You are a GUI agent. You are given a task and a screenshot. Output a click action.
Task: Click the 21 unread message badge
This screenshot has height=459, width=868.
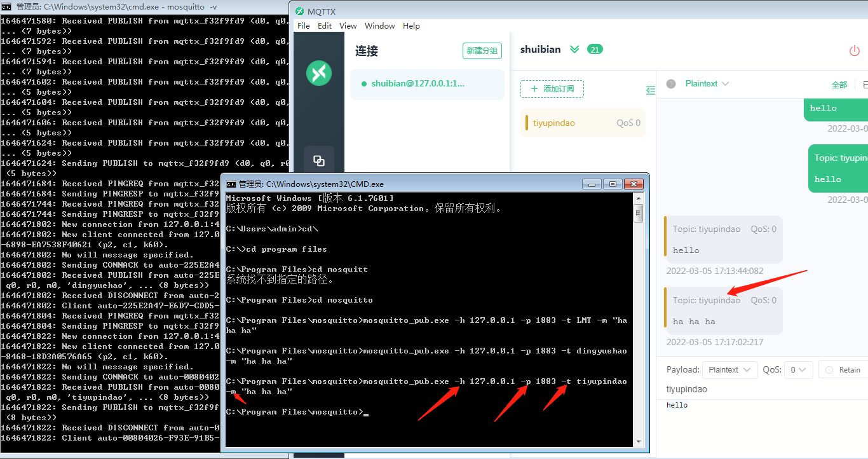pyautogui.click(x=595, y=50)
